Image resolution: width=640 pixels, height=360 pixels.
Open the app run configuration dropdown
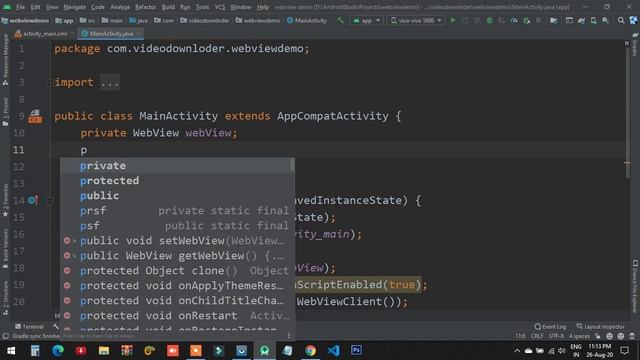tap(366, 20)
